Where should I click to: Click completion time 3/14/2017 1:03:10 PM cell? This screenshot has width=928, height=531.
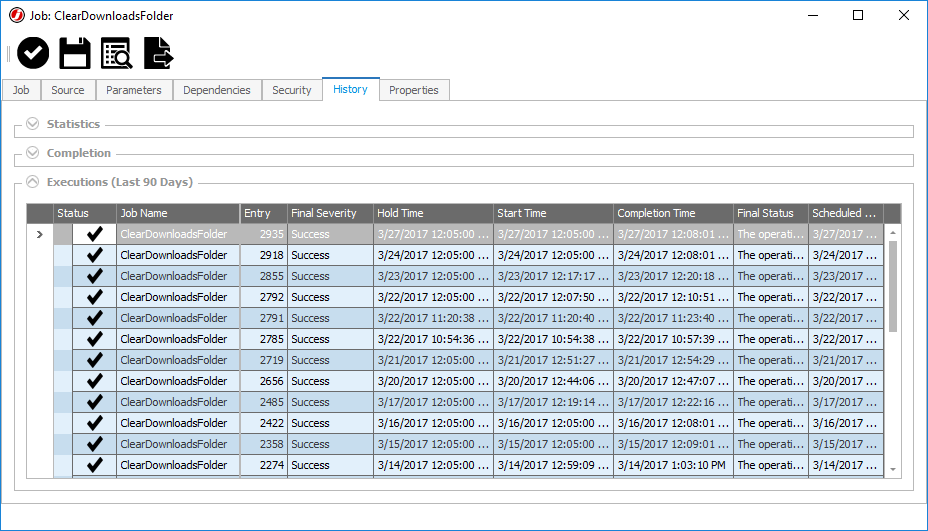click(x=673, y=465)
